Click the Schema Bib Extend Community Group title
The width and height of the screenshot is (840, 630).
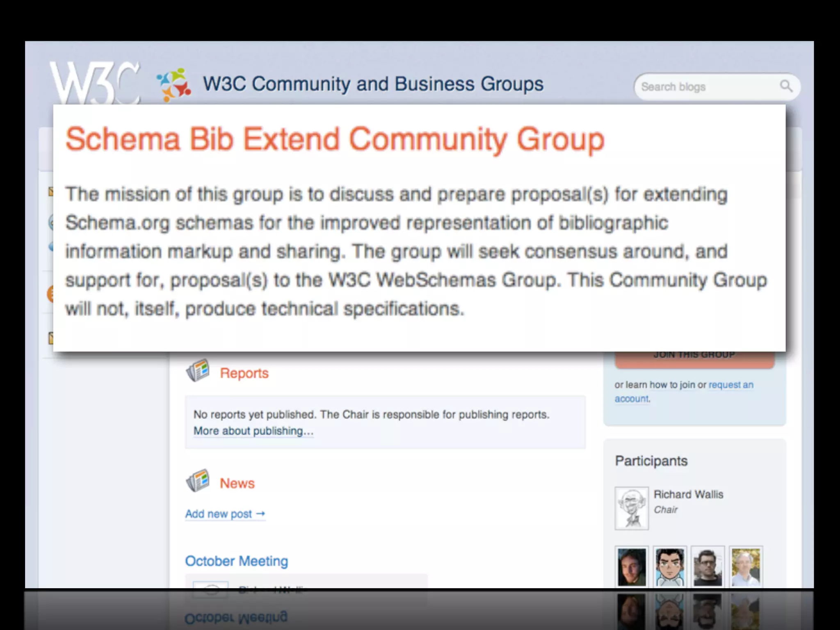click(x=335, y=139)
